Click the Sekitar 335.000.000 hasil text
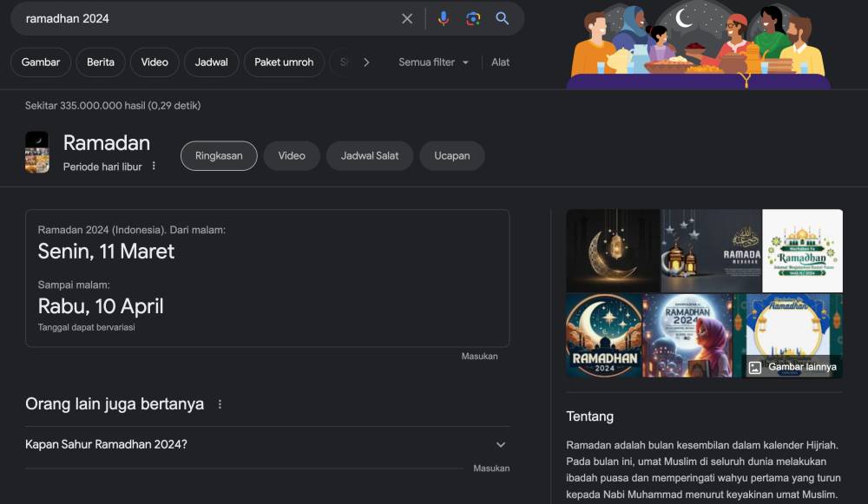 [x=113, y=106]
